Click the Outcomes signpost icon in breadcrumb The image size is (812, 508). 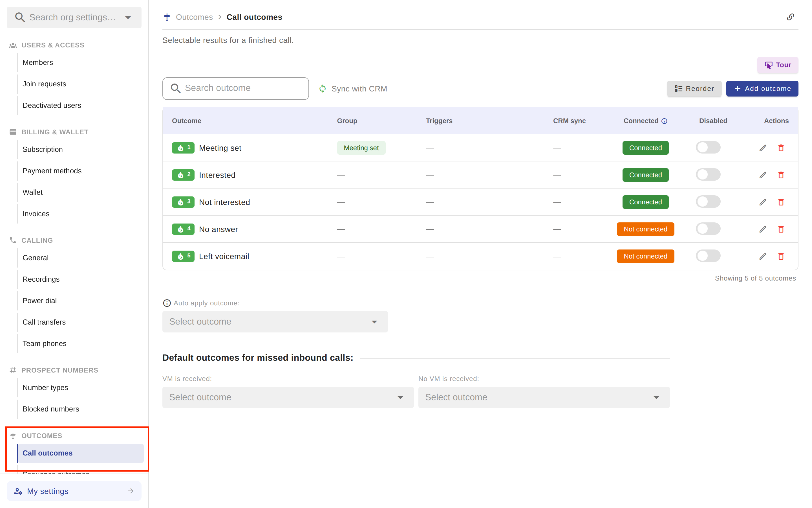point(167,17)
